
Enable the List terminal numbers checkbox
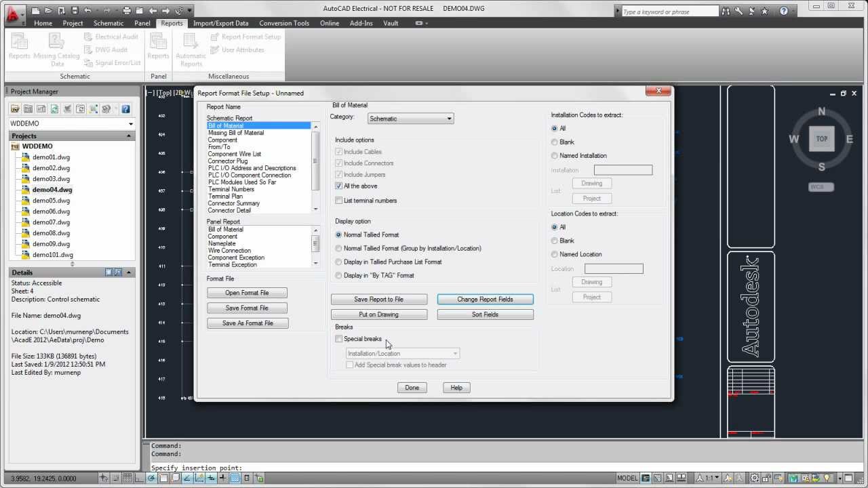coord(339,201)
